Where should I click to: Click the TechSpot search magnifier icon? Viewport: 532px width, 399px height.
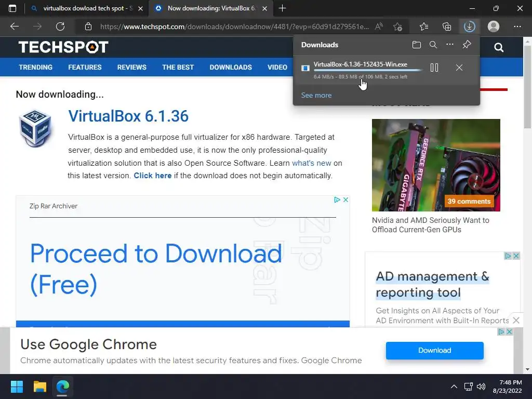tap(499, 47)
